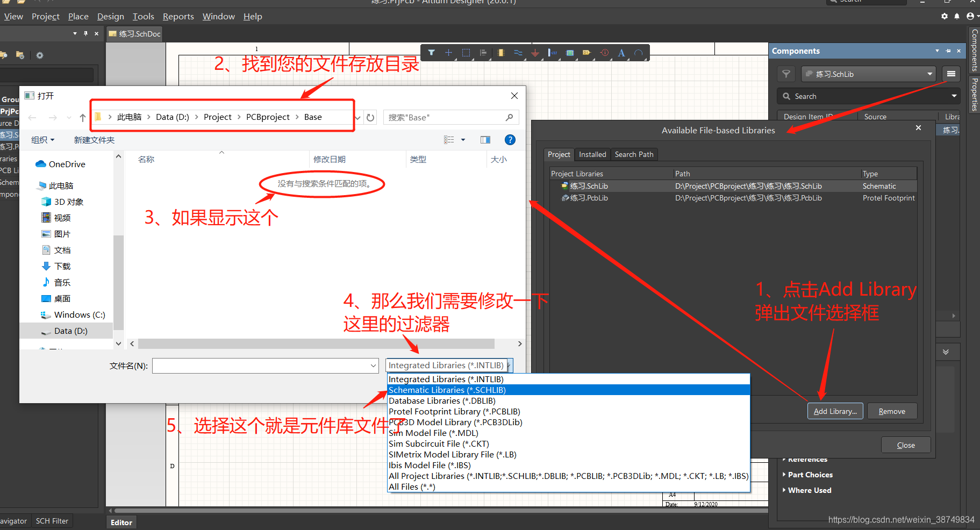Choose All Files (*.*) filter option

(x=569, y=486)
